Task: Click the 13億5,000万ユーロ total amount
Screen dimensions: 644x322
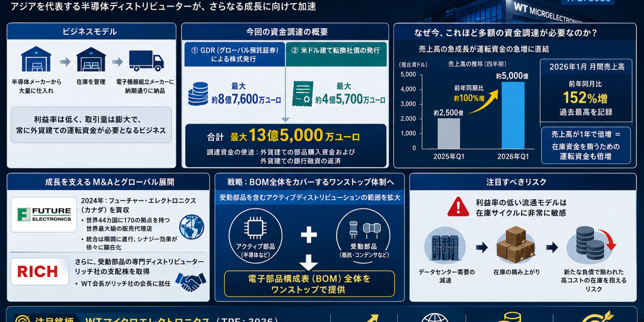Action: pyautogui.click(x=304, y=136)
